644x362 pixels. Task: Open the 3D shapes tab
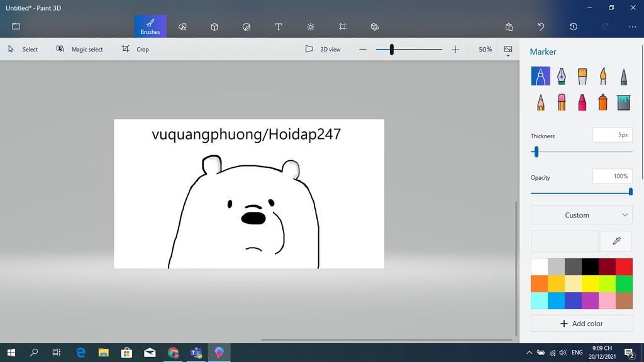(x=214, y=26)
